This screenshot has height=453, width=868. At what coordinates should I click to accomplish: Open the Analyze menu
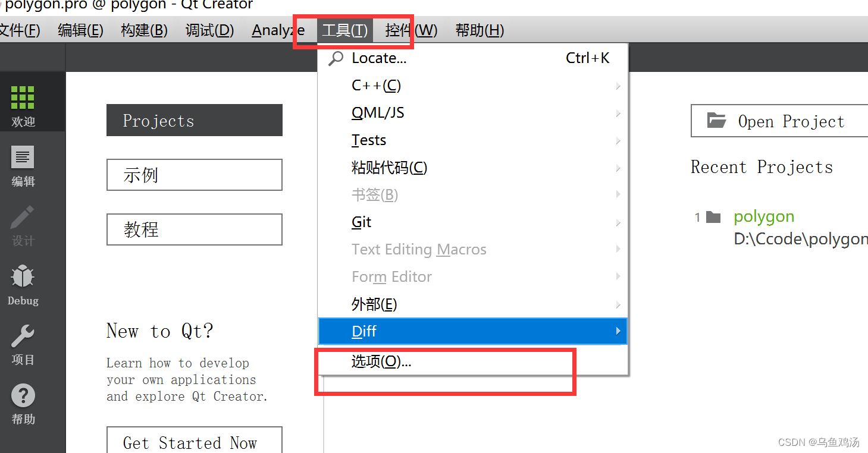pyautogui.click(x=278, y=30)
